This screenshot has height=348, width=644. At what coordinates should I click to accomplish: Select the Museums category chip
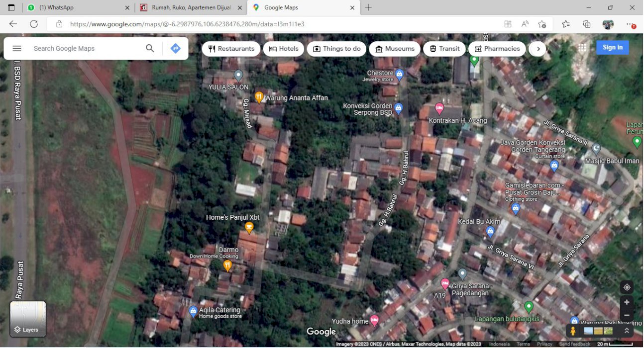(x=395, y=49)
